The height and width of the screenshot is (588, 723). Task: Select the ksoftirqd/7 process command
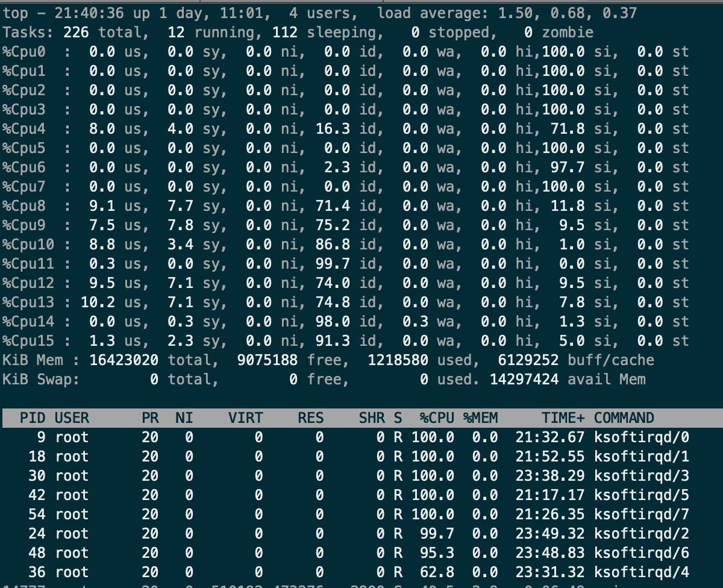point(642,514)
